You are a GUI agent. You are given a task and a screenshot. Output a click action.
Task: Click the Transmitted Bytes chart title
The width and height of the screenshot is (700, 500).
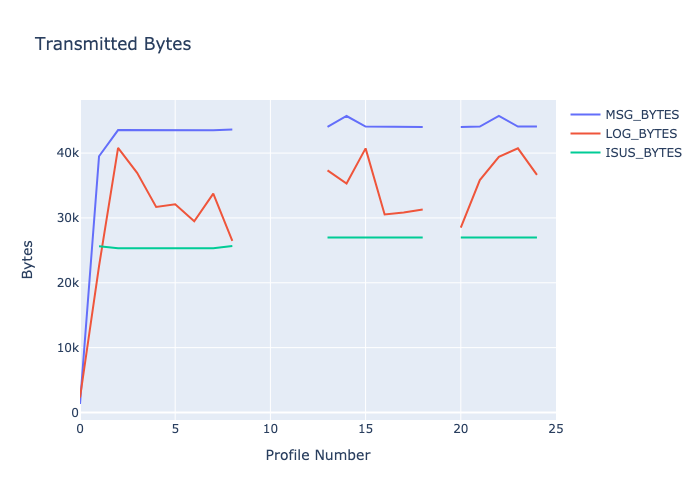(x=113, y=44)
